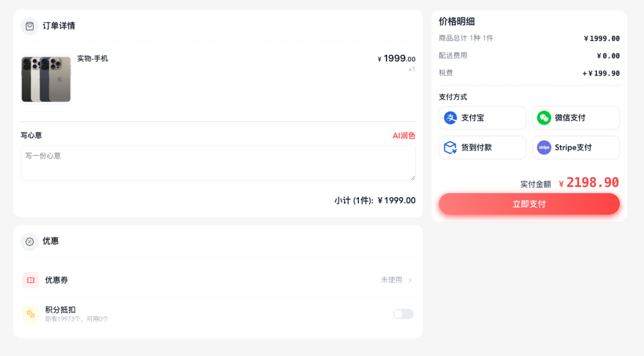Click the cash on delivery box icon
644x356 pixels.
(x=450, y=147)
